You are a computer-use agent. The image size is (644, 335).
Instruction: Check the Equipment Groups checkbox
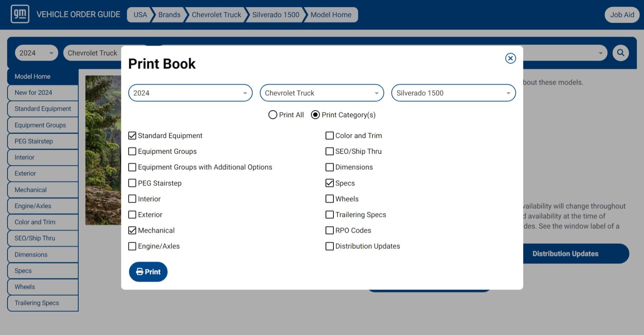click(132, 151)
